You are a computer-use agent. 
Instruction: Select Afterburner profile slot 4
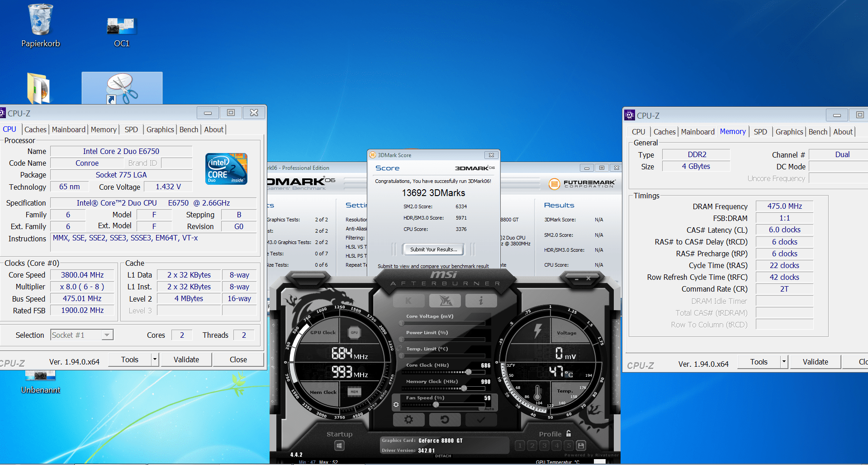pyautogui.click(x=557, y=446)
